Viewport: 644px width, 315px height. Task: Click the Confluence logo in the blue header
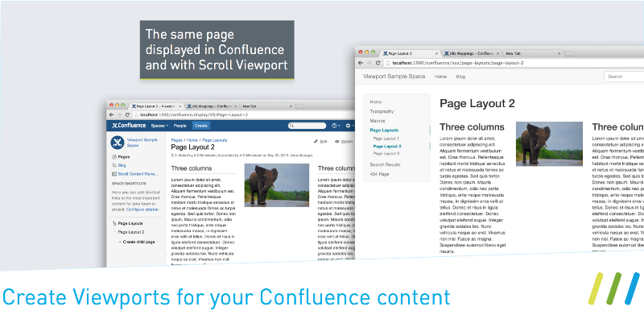(x=129, y=126)
